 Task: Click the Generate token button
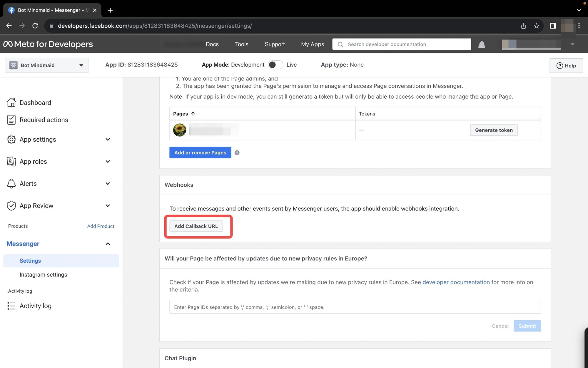494,130
